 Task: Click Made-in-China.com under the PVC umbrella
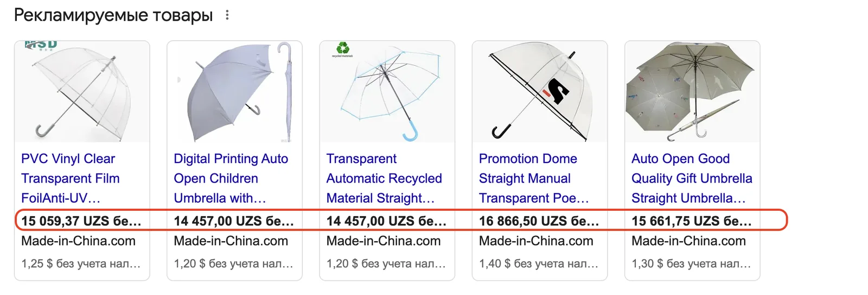[x=78, y=241]
